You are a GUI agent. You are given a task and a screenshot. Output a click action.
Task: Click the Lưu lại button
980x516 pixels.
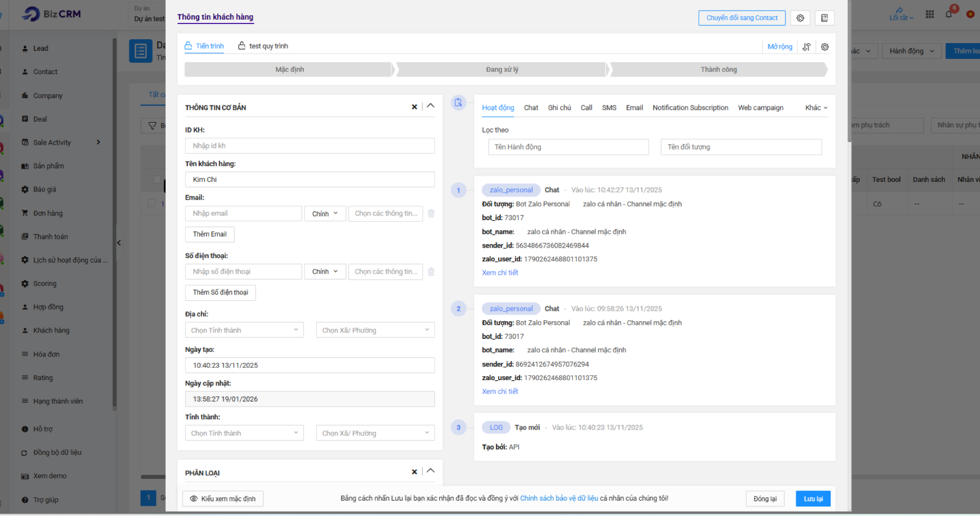tap(813, 499)
